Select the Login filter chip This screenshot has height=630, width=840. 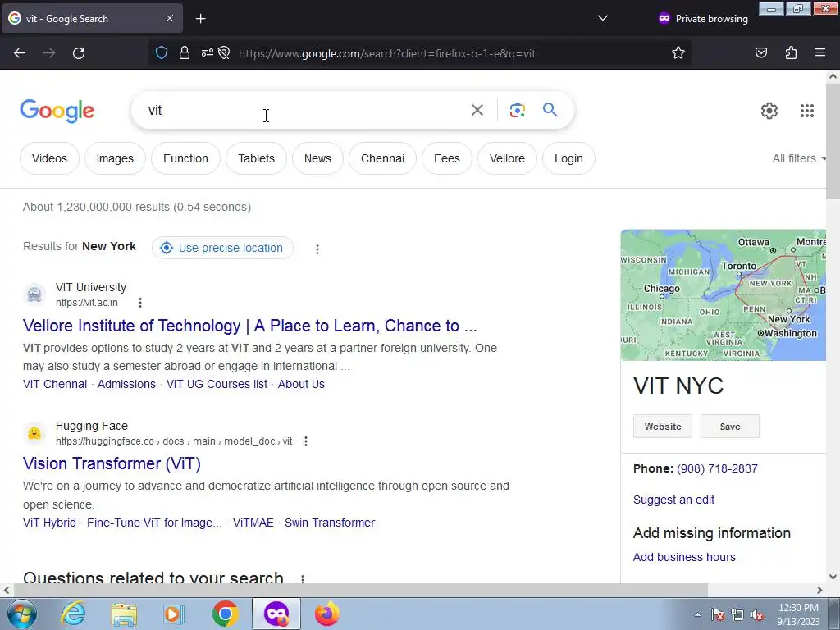pyautogui.click(x=568, y=158)
